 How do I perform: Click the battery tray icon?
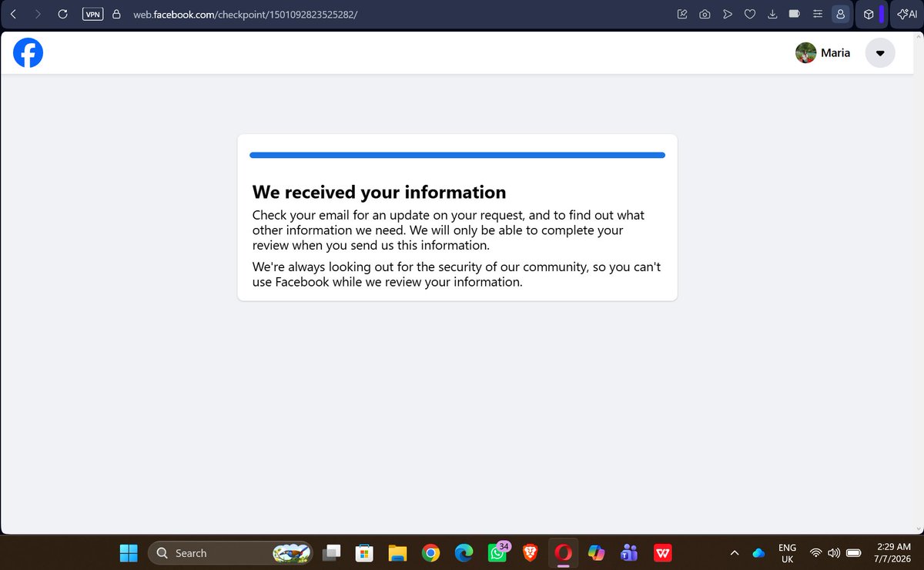pyautogui.click(x=853, y=552)
